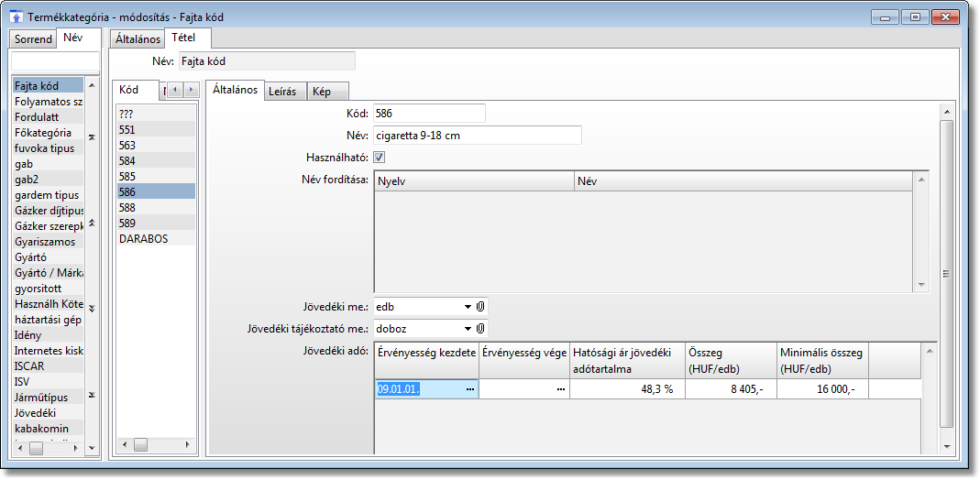Select Járműtípus category
The image size is (980, 480).
[x=48, y=397]
